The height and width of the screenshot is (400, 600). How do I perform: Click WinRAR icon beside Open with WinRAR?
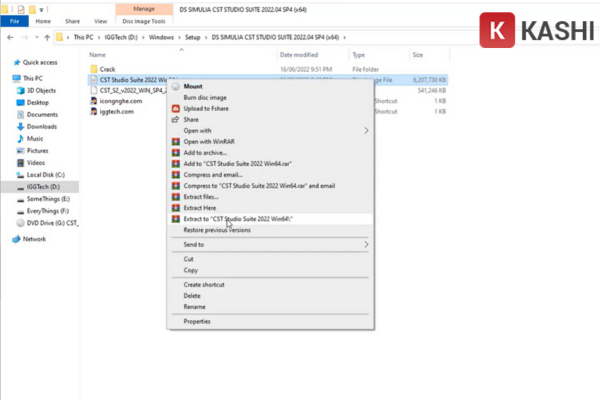click(176, 142)
